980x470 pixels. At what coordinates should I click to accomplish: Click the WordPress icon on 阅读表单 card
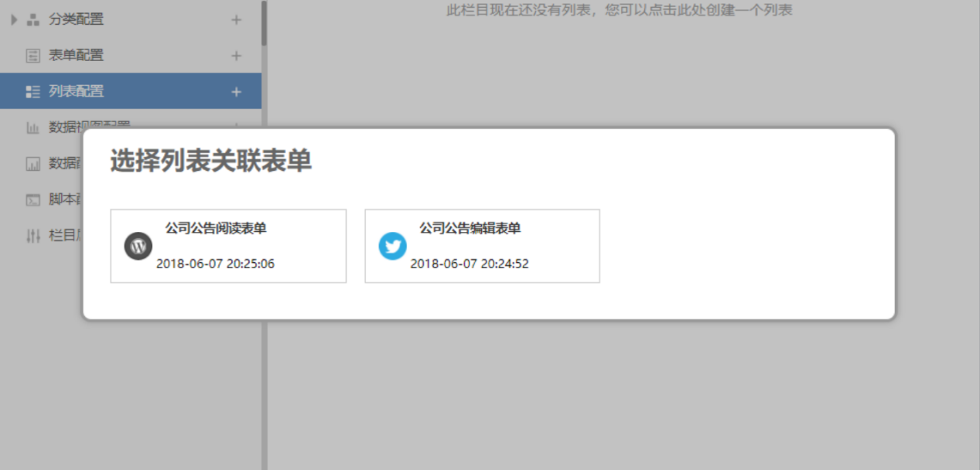point(138,247)
